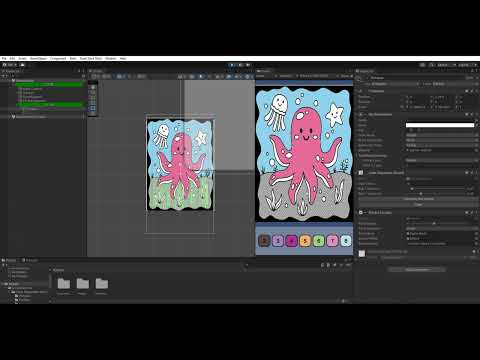Open the Assets folder in Project tree
480x360 pixels.
click(13, 284)
